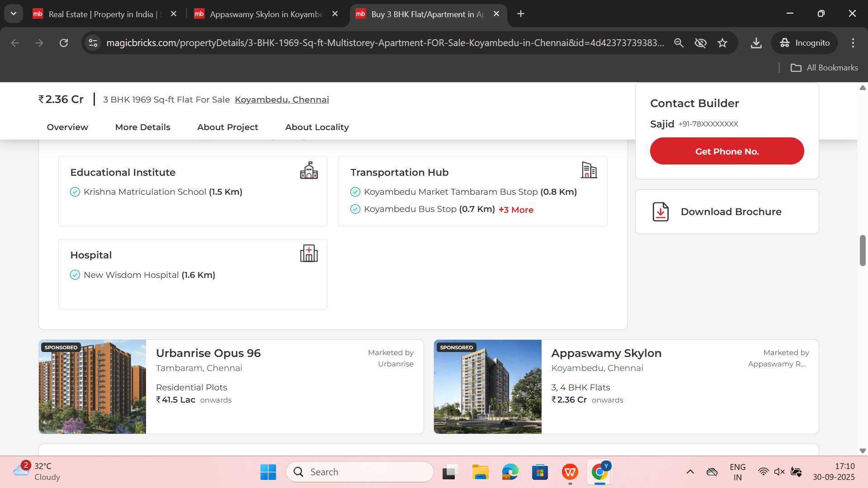The image size is (868, 488).
Task: Open the clock showing 17:10 30-09-2025
Action: point(834,472)
